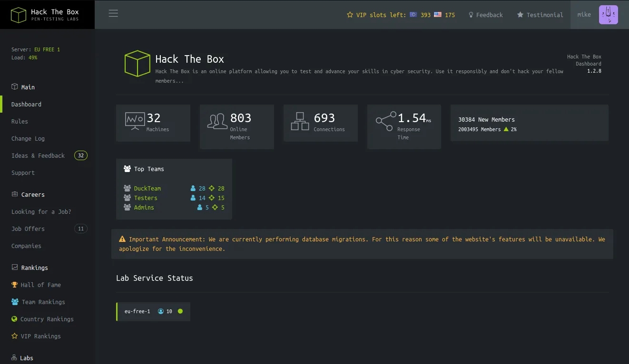Click the Labs network icon in sidebar
This screenshot has width=629, height=364.
pos(14,358)
